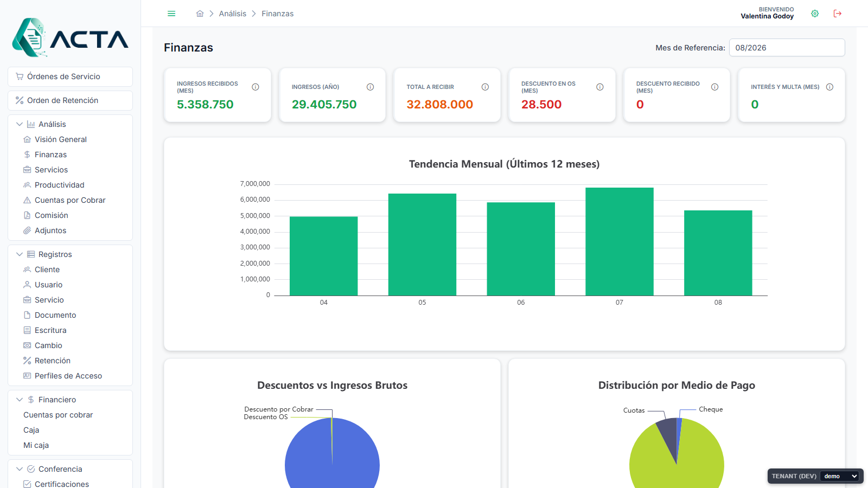
Task: Open Documento registry
Action: (55, 315)
